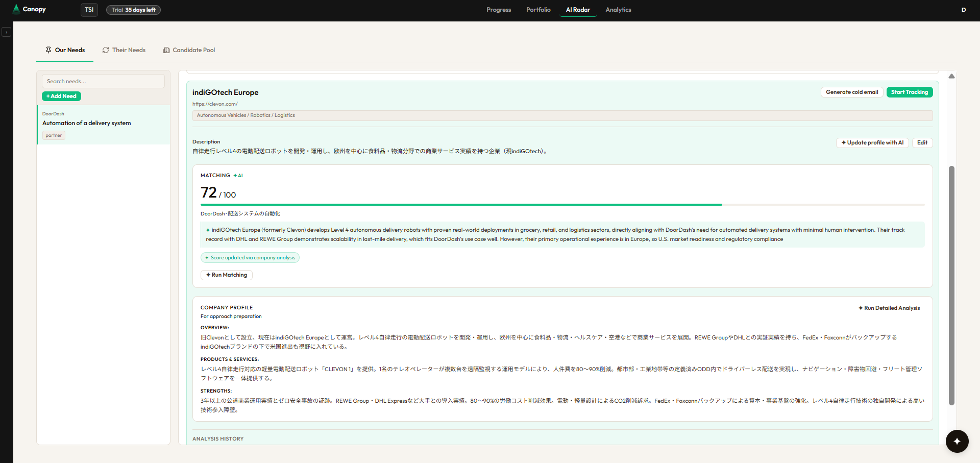The height and width of the screenshot is (463, 980).
Task: Click the 72 / 100 matching score
Action: pyautogui.click(x=218, y=192)
